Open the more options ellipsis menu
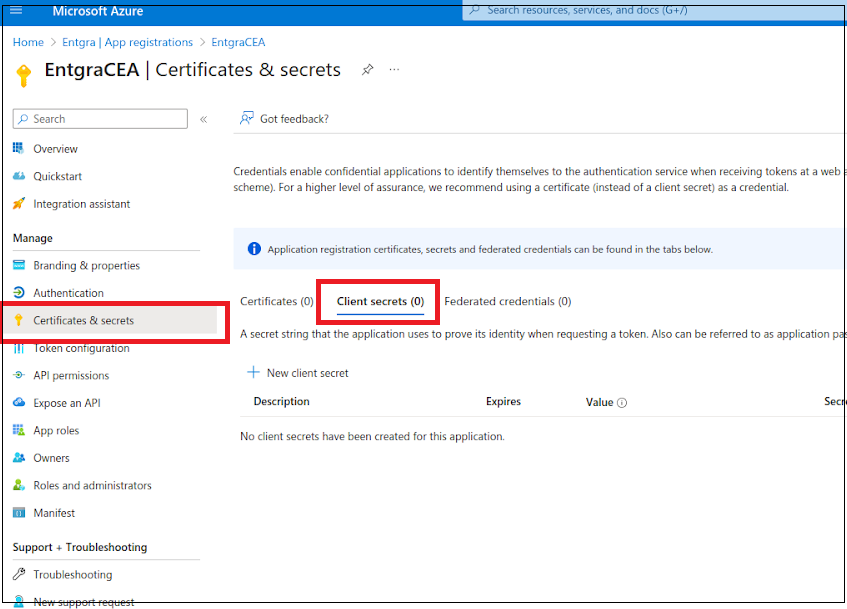 tap(394, 70)
